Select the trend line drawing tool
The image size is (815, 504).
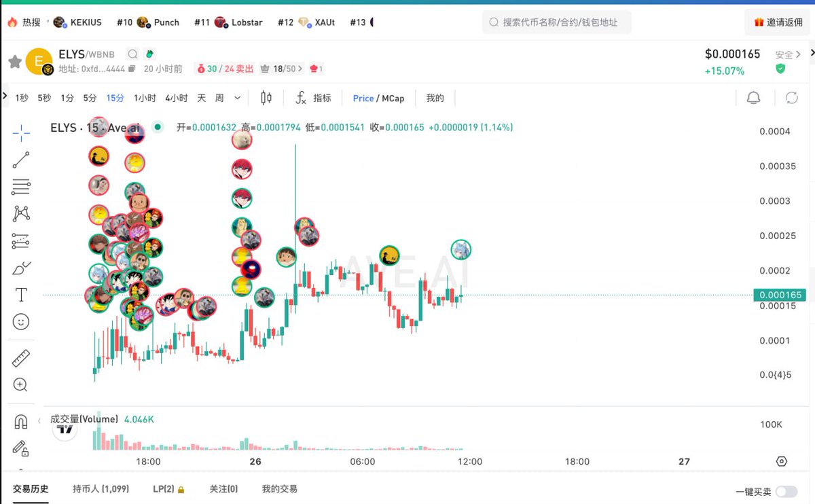pos(21,160)
